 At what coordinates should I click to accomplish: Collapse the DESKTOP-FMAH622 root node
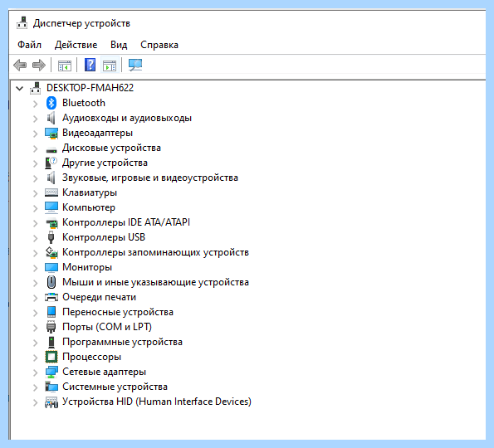20,89
